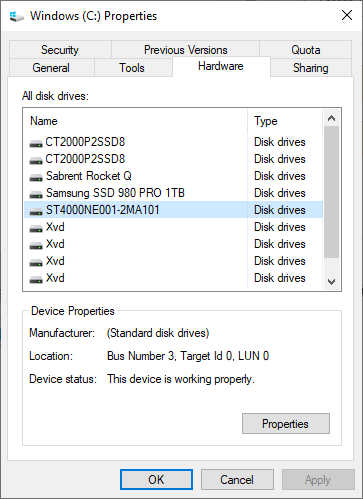Screen dimensions: 363x499
Task: Open the Quota tab
Action: click(x=306, y=50)
